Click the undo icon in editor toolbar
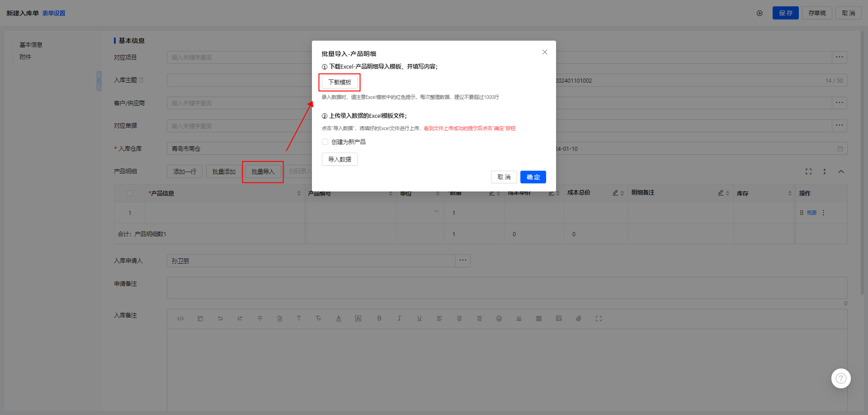Screen dimensions: 868x415 (220, 318)
